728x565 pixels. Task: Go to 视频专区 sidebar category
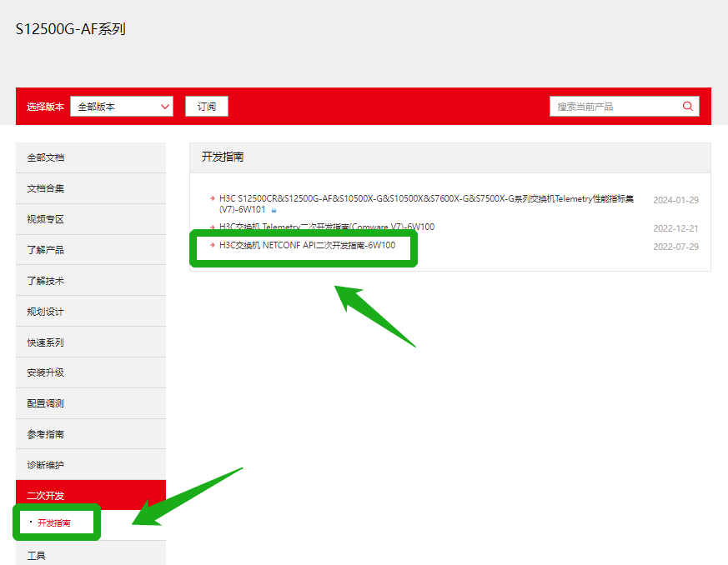coord(91,219)
